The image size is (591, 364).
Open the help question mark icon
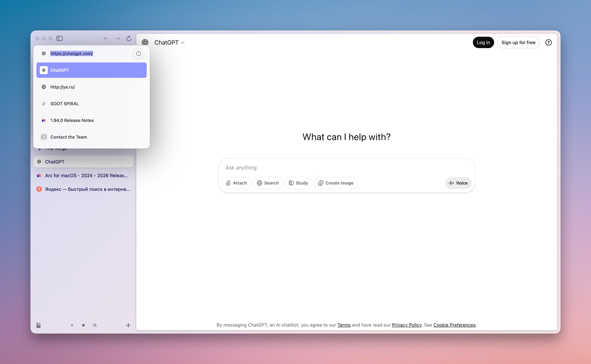click(x=548, y=42)
